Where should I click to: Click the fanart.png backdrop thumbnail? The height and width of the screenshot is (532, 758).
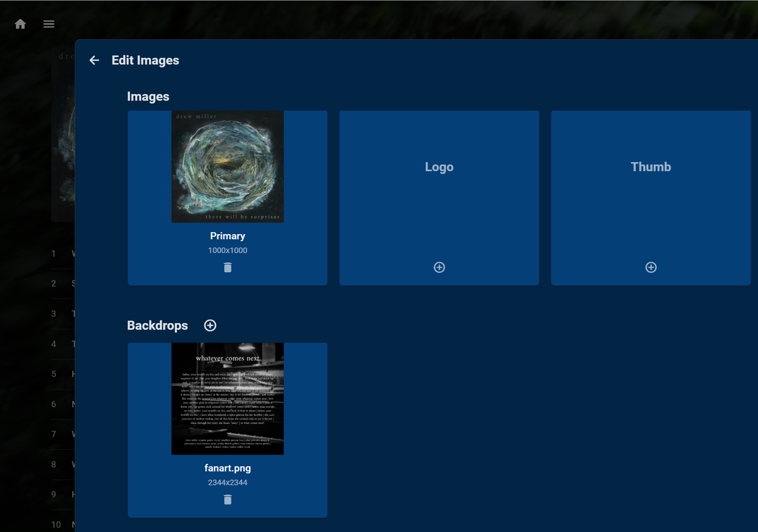pos(227,399)
